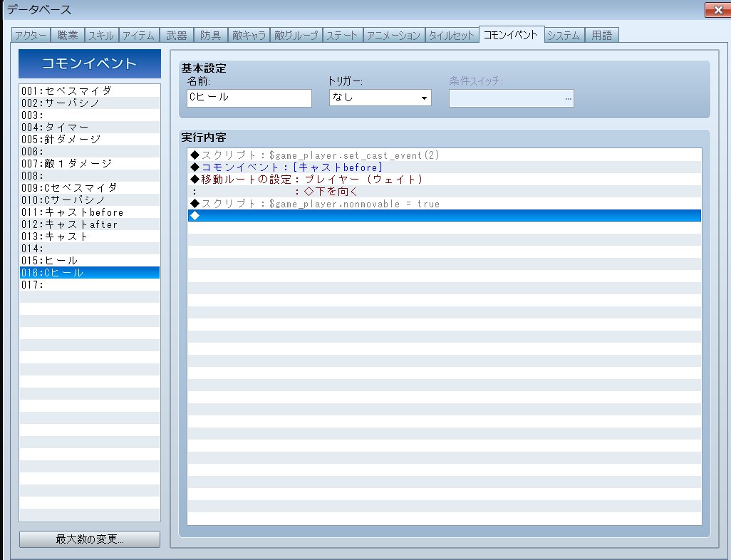Select list entry 015:ヒール

pos(90,260)
